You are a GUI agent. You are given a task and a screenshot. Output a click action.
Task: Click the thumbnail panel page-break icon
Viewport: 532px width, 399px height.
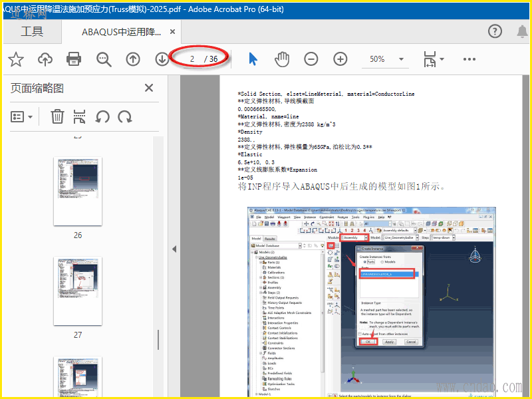(x=79, y=116)
